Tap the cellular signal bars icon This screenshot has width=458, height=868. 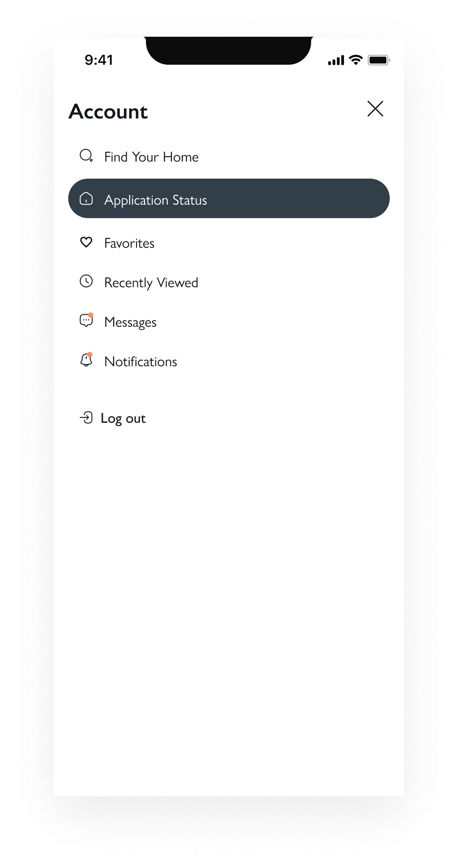336,61
